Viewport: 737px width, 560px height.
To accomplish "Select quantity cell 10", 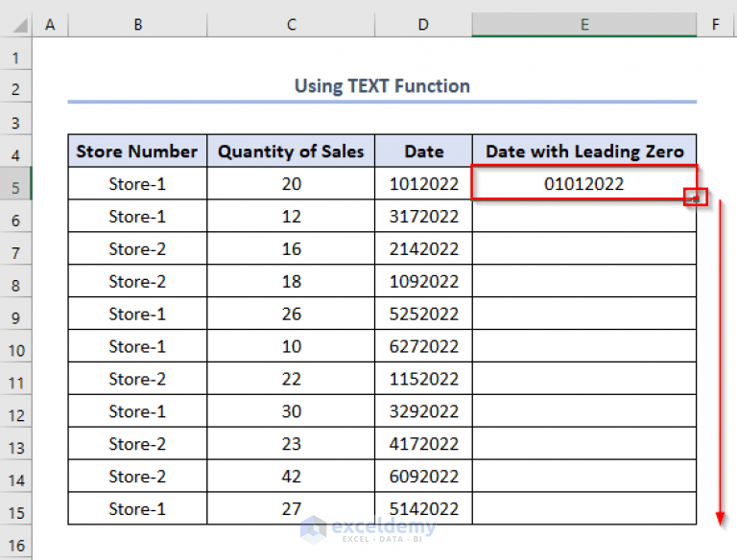I will (x=291, y=346).
